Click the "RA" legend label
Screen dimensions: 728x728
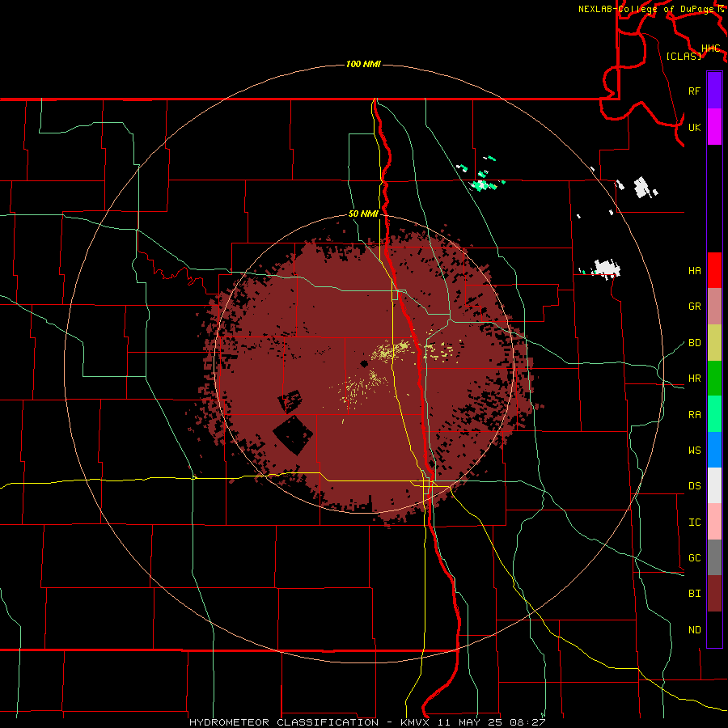pos(694,415)
